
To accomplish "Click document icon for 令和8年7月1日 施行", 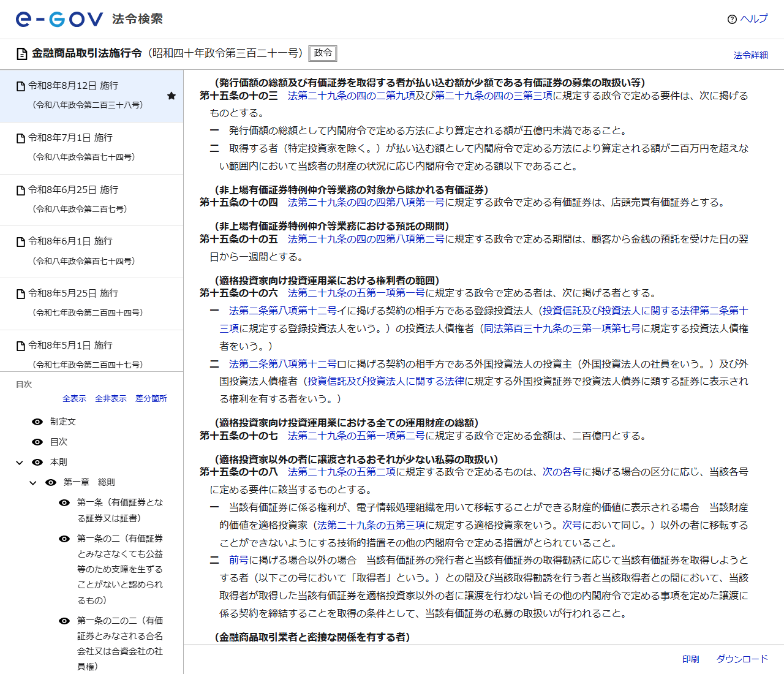I will click(x=21, y=138).
